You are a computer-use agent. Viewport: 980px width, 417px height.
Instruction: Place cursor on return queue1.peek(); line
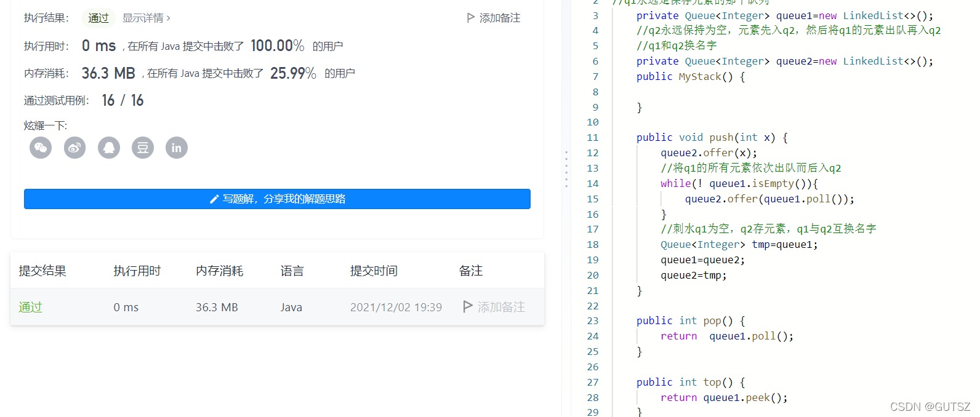(724, 397)
